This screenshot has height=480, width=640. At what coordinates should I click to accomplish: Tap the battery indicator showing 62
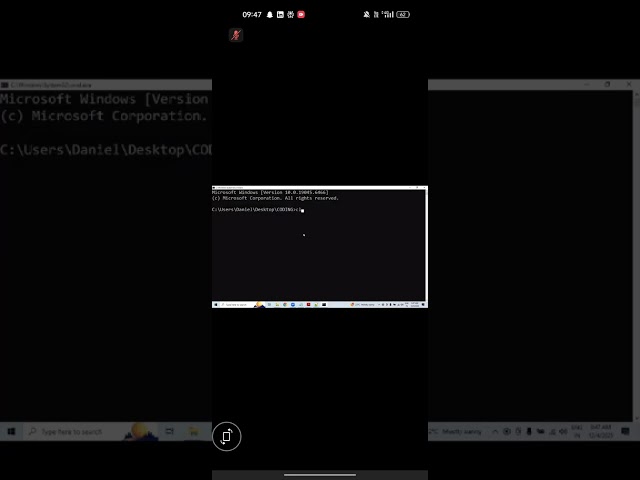[403, 15]
